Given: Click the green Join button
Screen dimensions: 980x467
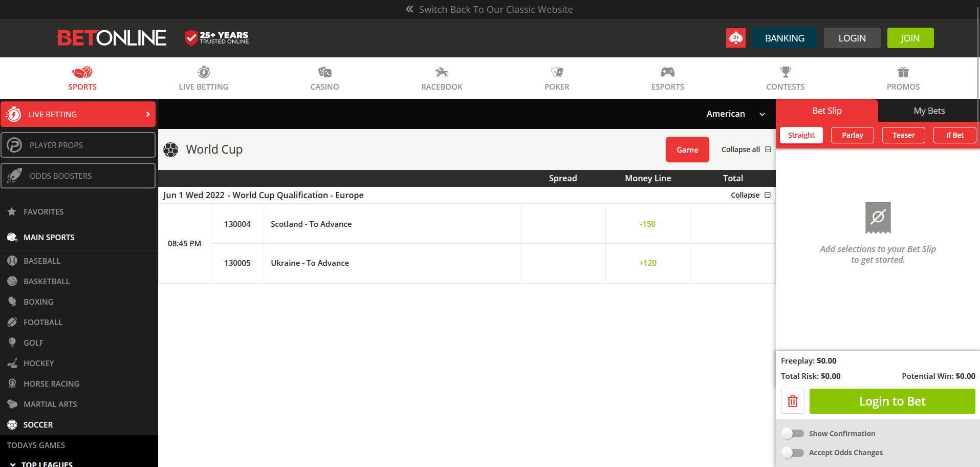Looking at the screenshot, I should pyautogui.click(x=910, y=38).
